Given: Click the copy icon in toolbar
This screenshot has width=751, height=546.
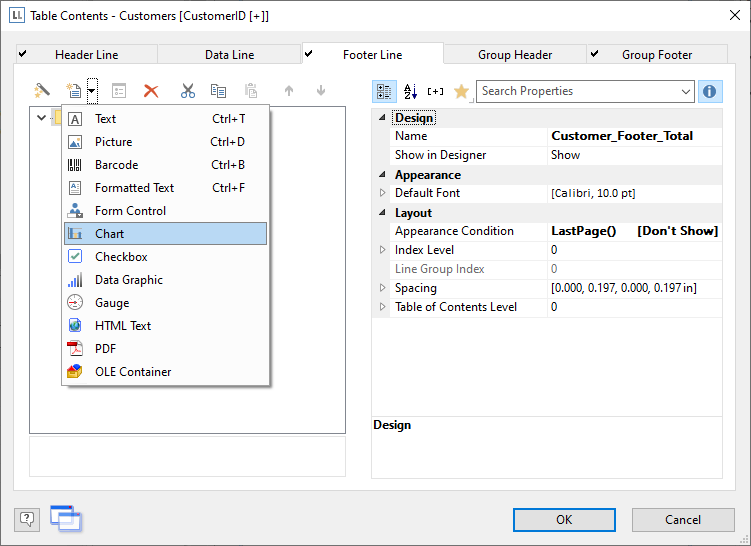Looking at the screenshot, I should pyautogui.click(x=218, y=91).
